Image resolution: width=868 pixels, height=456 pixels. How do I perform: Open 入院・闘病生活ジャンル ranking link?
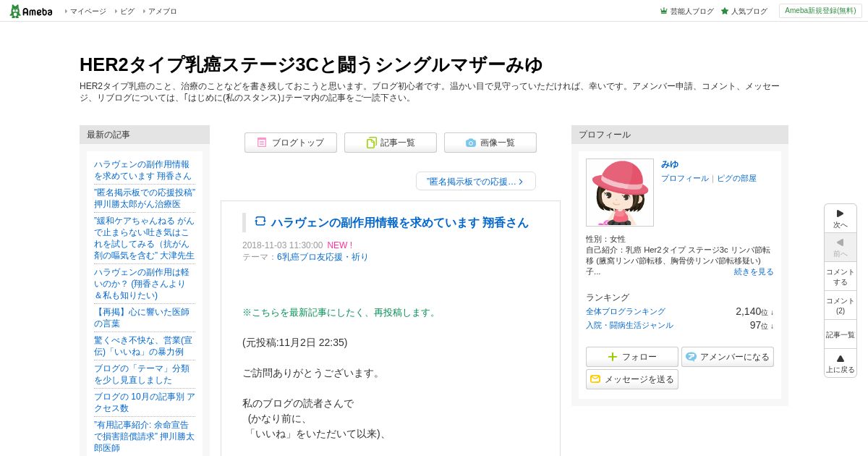629,325
